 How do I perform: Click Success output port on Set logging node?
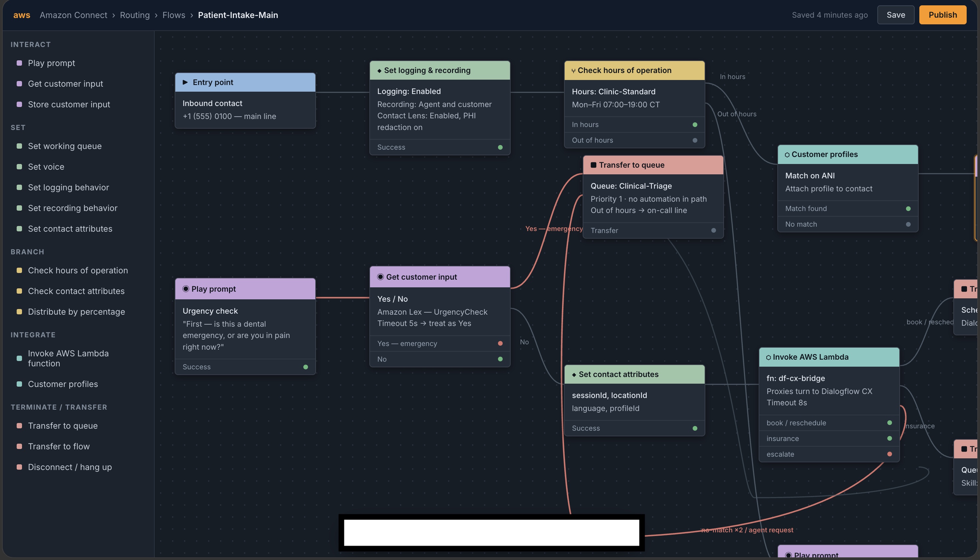pos(500,147)
